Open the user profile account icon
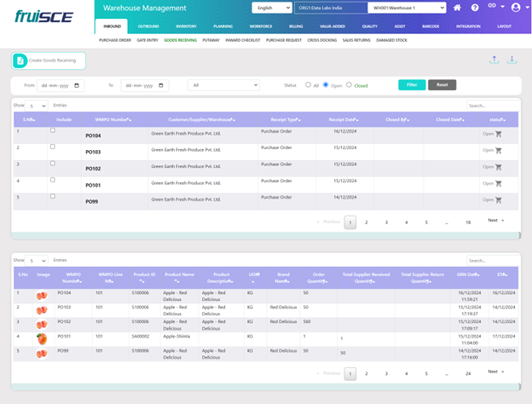 coord(514,8)
